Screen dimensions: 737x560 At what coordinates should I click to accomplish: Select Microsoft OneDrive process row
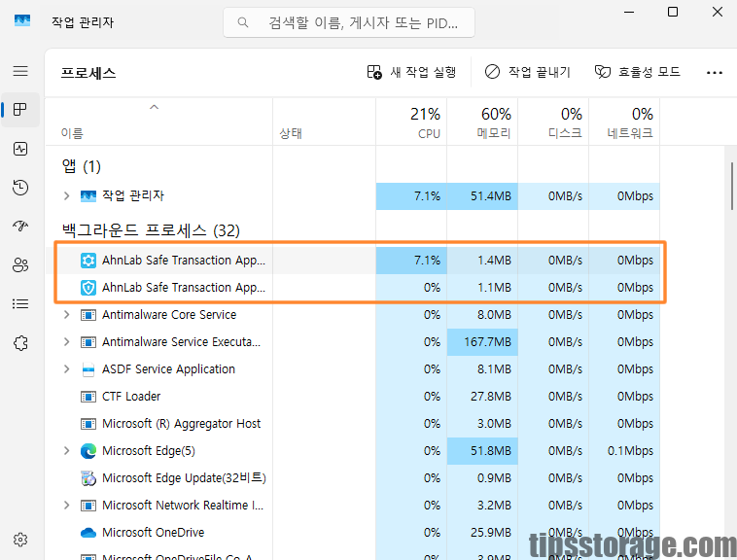353,533
